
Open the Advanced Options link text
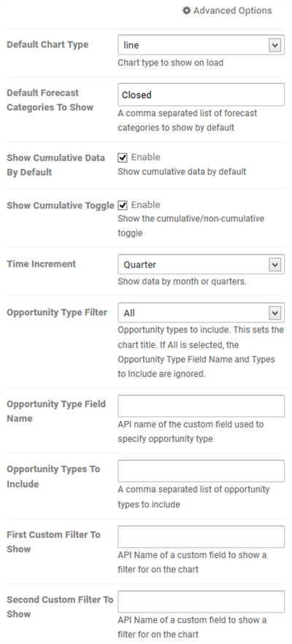coord(232,11)
